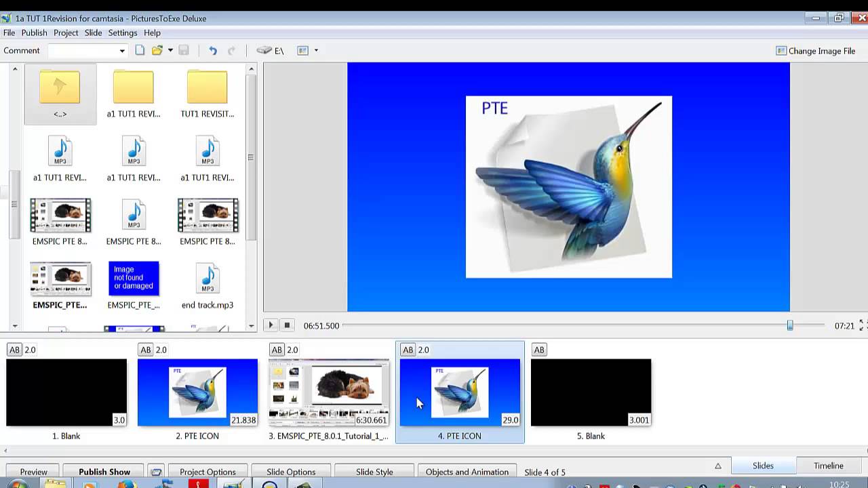Save project with the floppy disk icon
The width and height of the screenshot is (868, 488).
pos(184,50)
